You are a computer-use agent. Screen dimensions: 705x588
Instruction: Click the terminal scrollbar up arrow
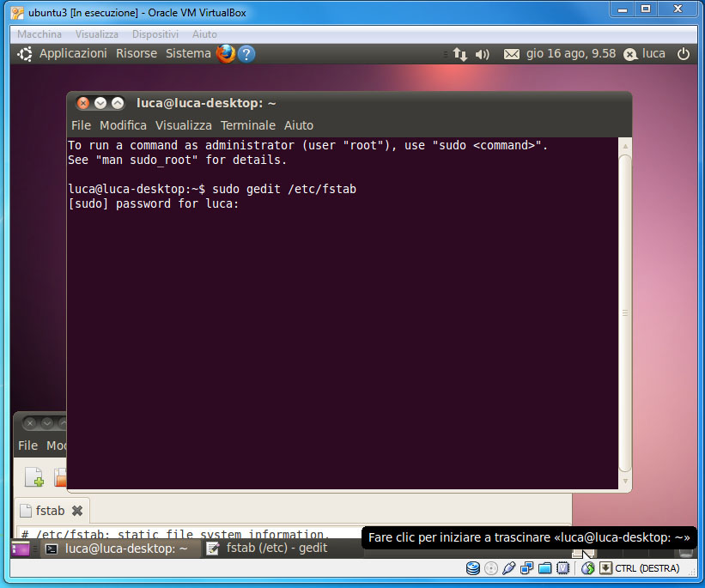(x=625, y=146)
